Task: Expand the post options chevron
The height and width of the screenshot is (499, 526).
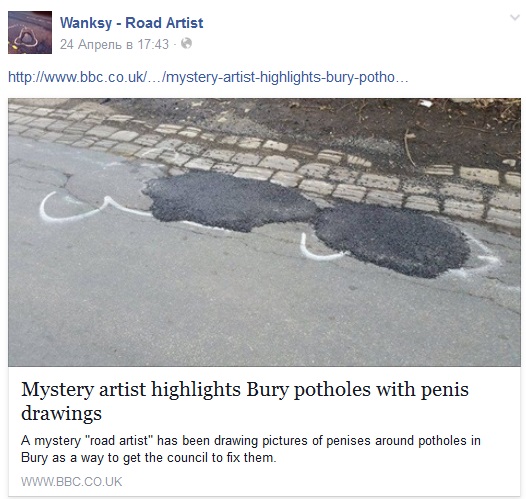Action: (x=515, y=17)
